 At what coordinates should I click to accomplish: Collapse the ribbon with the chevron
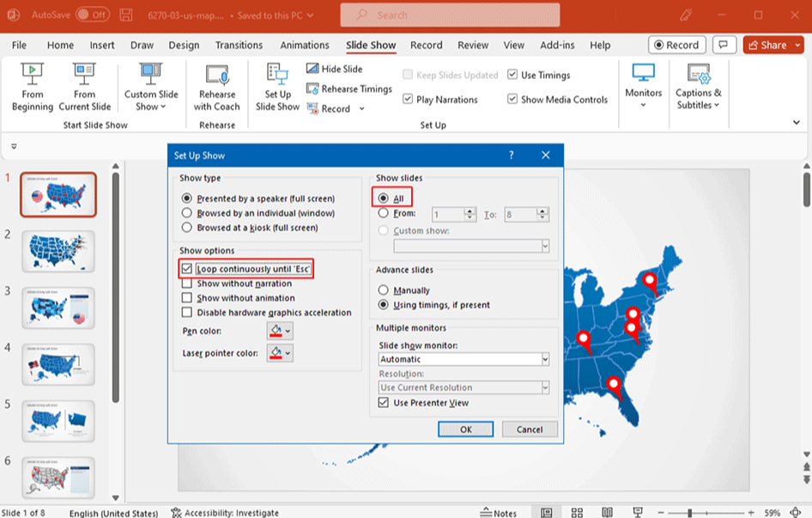[x=796, y=123]
